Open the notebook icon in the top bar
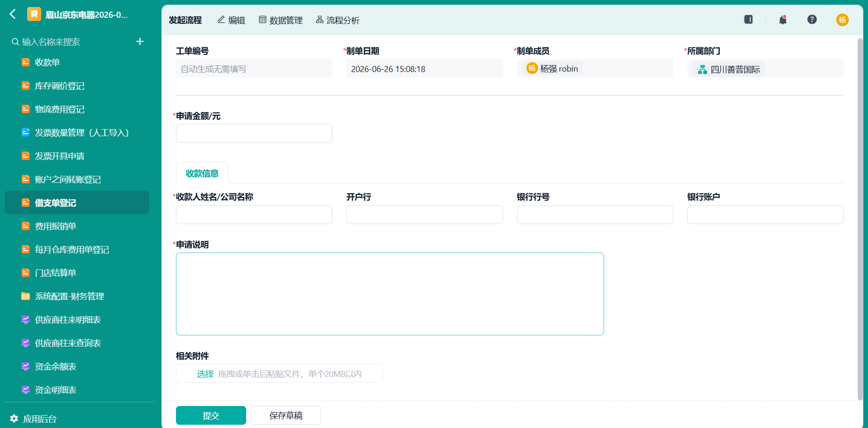The width and height of the screenshot is (868, 428). tap(748, 20)
